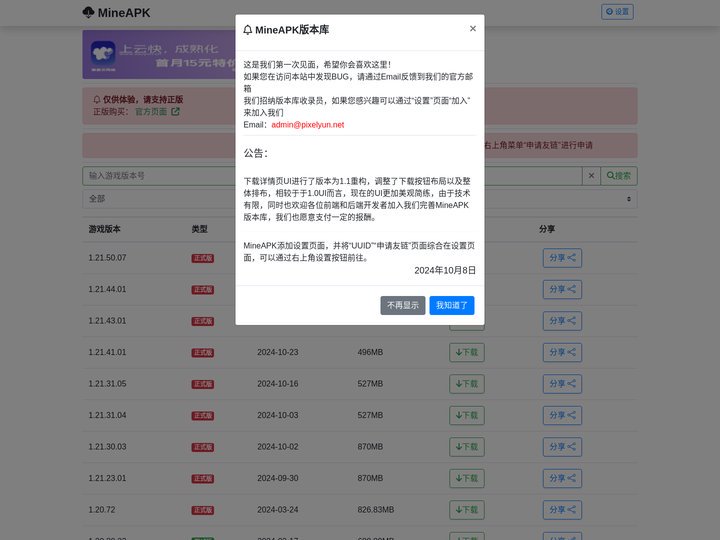
Task: Click date cell 2024-10-23
Action: click(x=277, y=352)
